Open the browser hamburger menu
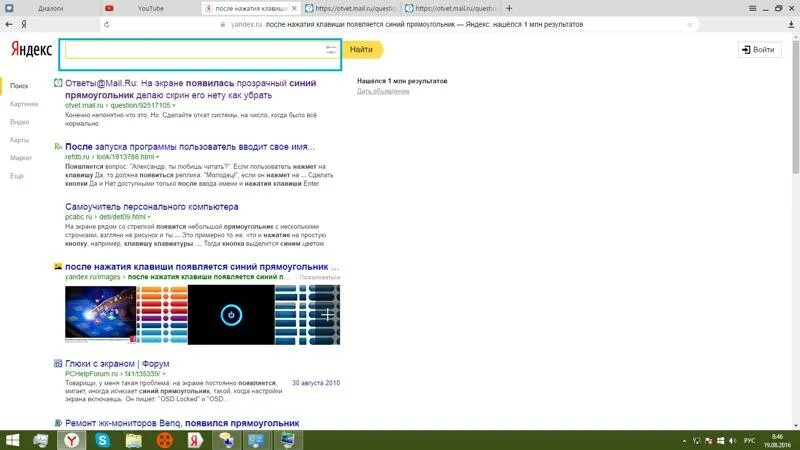Screen dimensions: 800x450 point(752,8)
